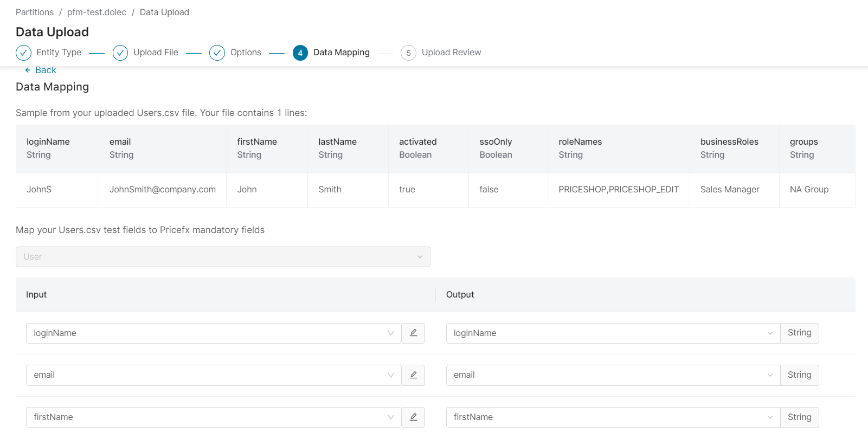This screenshot has height=433, width=868.
Task: Click the Upload File step checkmark icon
Action: pyautogui.click(x=120, y=53)
